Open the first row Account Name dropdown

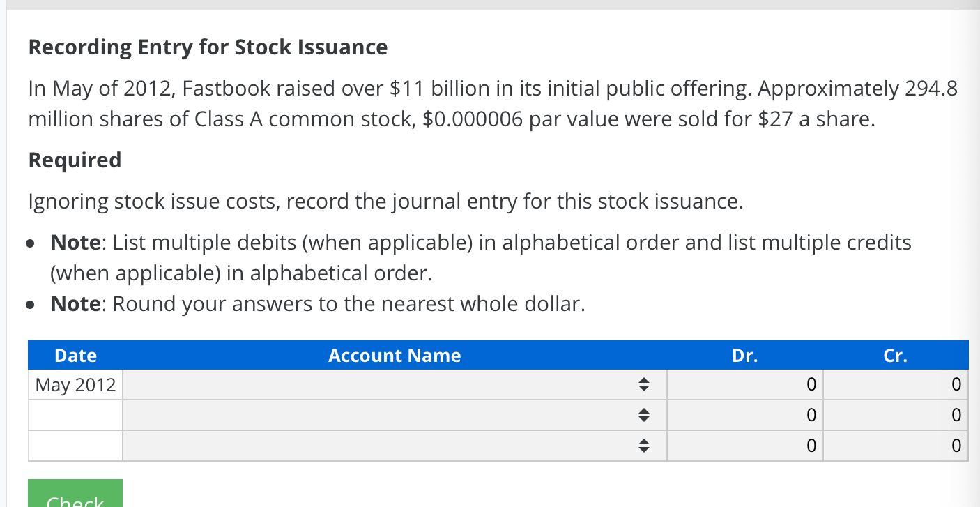pos(394,384)
